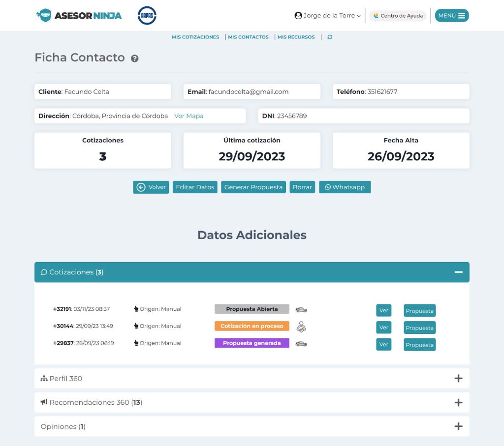Go to Mis Contactos

(248, 37)
